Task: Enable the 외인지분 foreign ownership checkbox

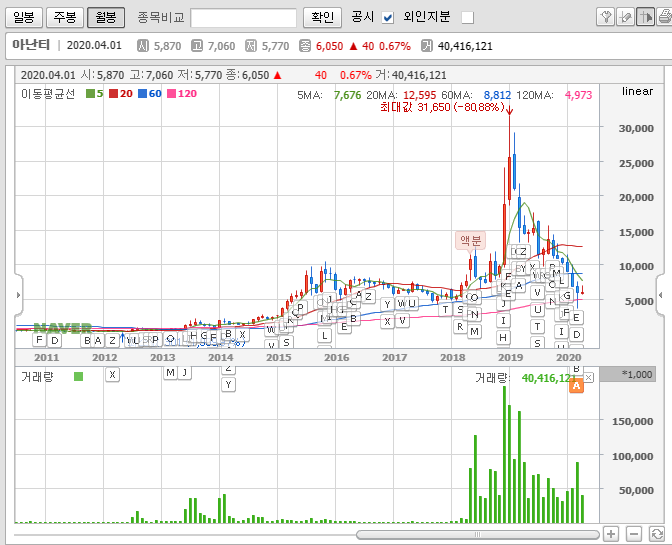Action: (x=468, y=18)
